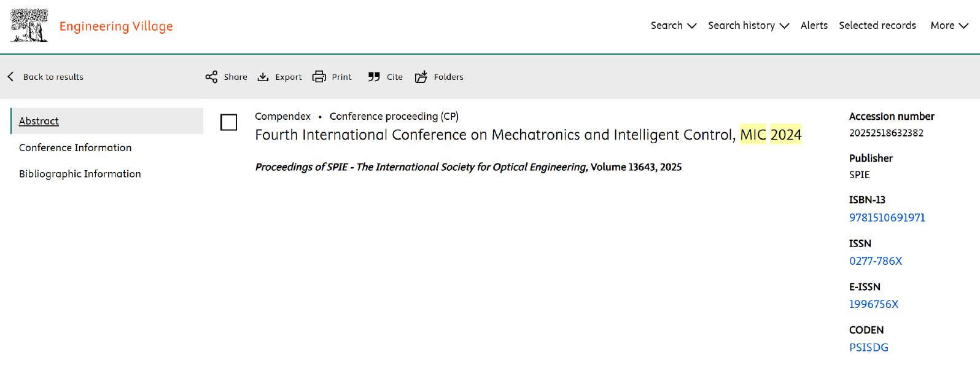Click the Folders icon

421,77
